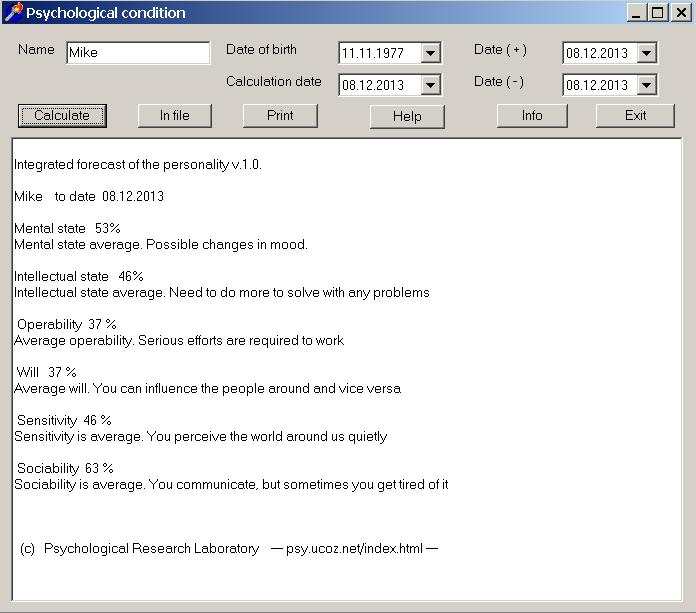This screenshot has height=613, width=696.
Task: Click the Name input field containing Mike
Action: (x=138, y=53)
